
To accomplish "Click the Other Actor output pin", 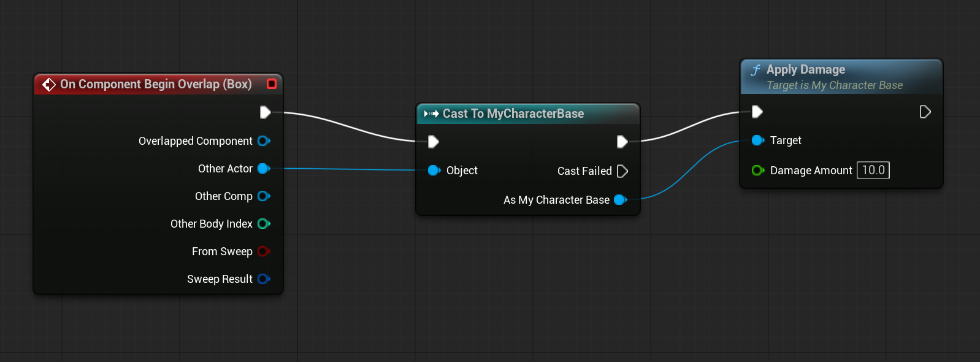I will click(x=264, y=169).
